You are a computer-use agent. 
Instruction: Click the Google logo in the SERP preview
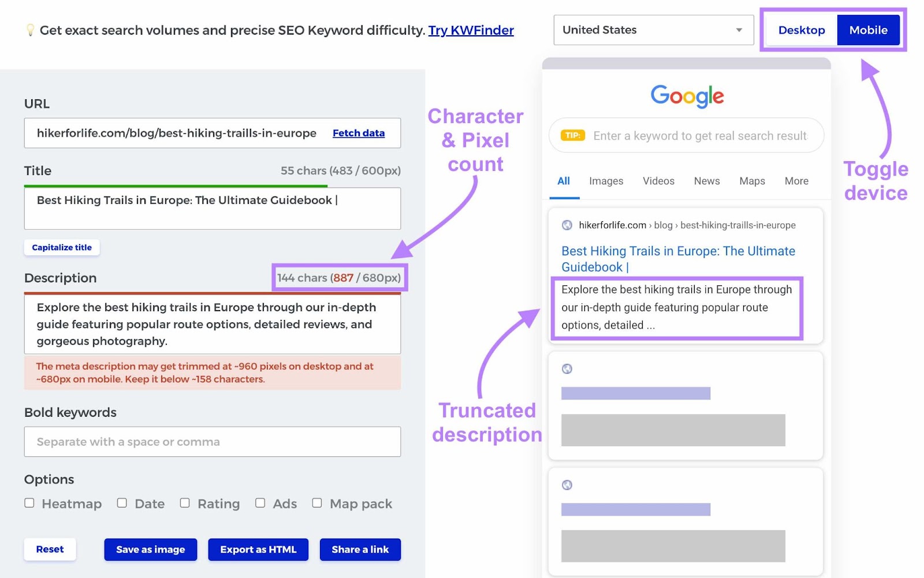pyautogui.click(x=687, y=96)
